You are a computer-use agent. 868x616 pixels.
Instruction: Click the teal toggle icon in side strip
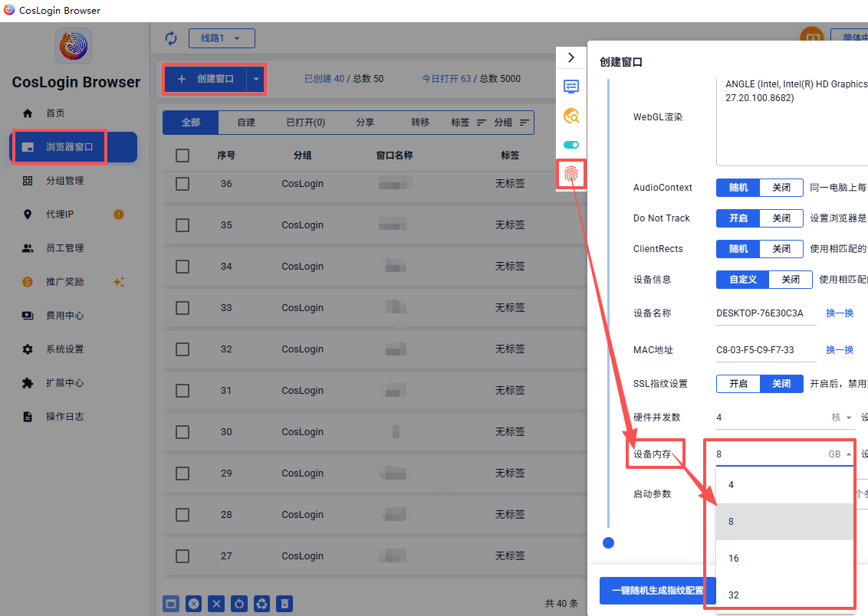tap(571, 145)
